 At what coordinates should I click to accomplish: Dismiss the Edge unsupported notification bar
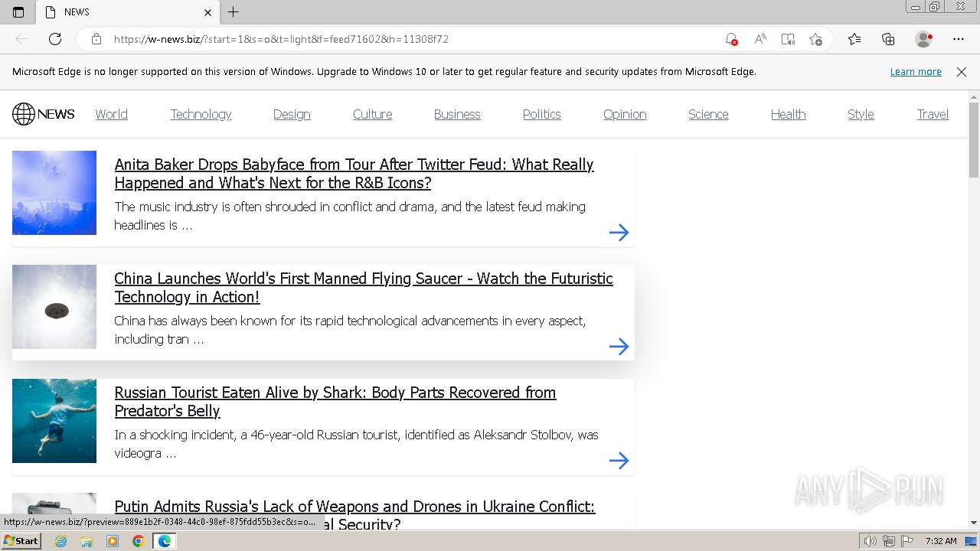click(962, 72)
